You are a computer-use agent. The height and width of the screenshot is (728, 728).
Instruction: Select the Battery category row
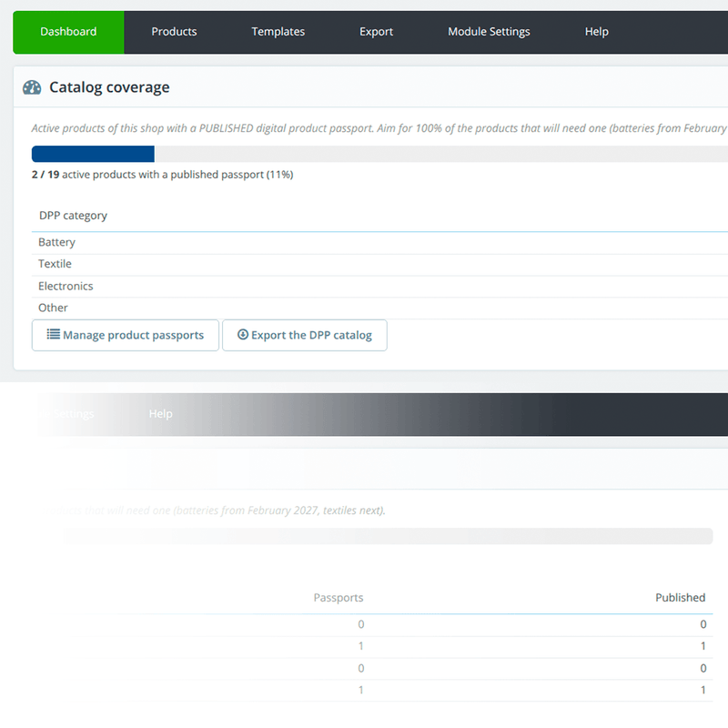point(379,242)
